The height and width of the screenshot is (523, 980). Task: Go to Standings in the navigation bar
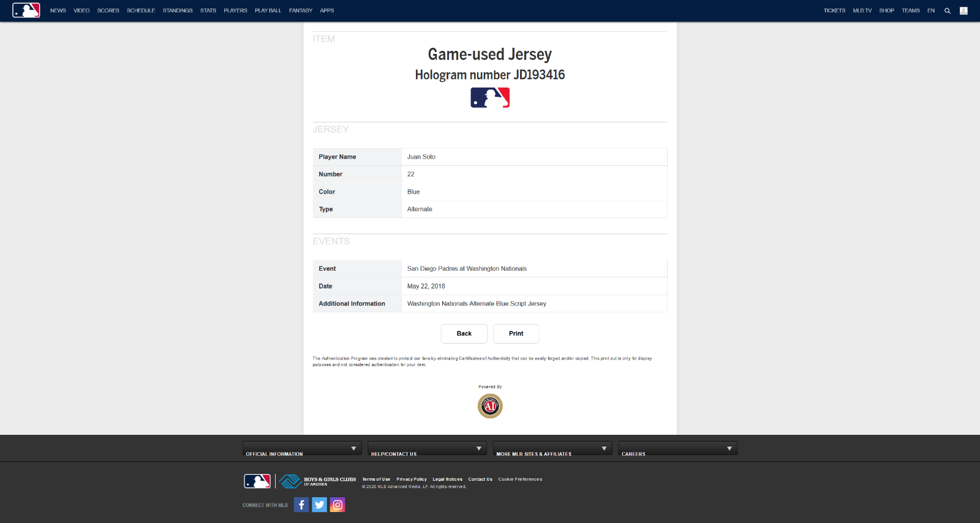coord(178,11)
